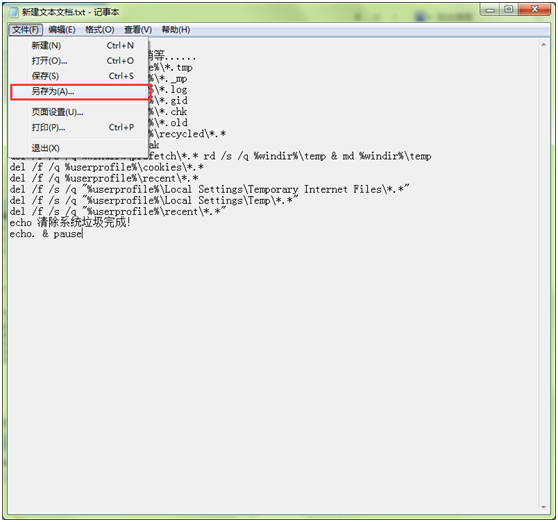Viewport: 558px width, 522px height.
Task: Select 新建(N) from the file menu
Action: 79,46
